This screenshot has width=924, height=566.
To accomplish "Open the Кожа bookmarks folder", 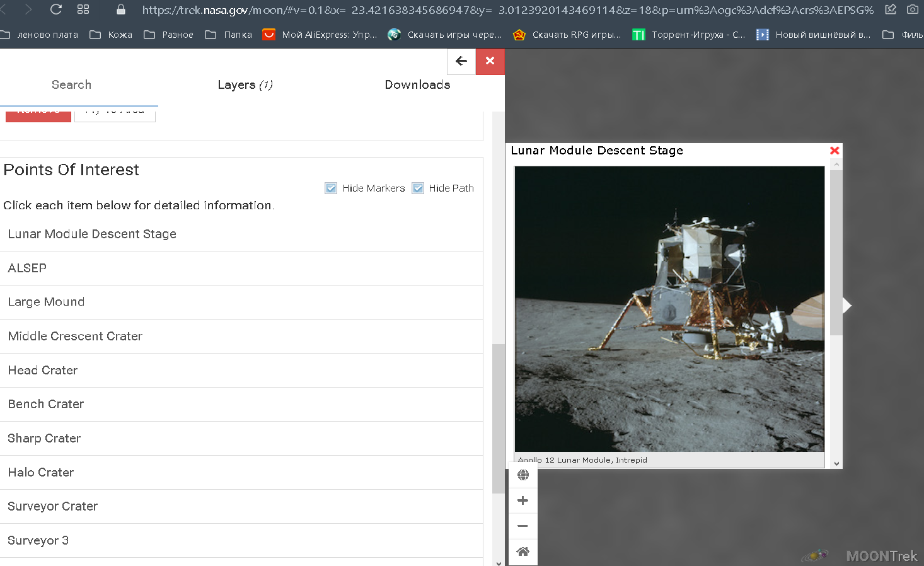I will [111, 35].
